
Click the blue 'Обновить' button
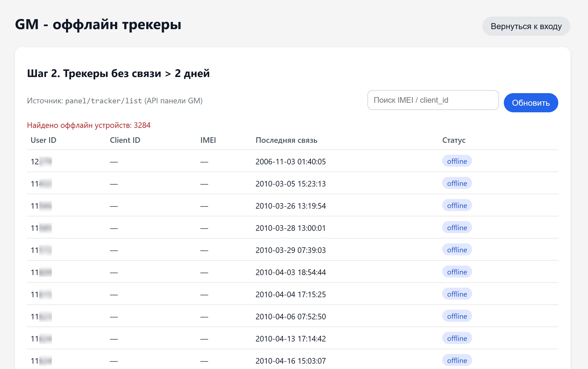(531, 103)
